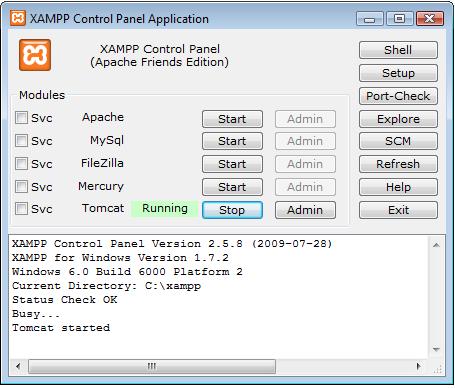
Task: Start the Apache module
Action: [x=232, y=119]
